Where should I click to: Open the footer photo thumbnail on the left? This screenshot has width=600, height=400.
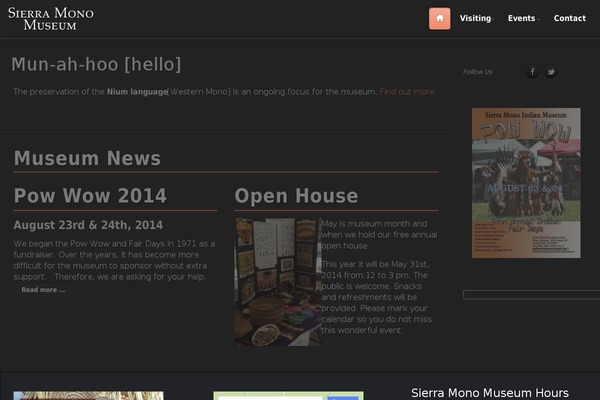coord(88,395)
